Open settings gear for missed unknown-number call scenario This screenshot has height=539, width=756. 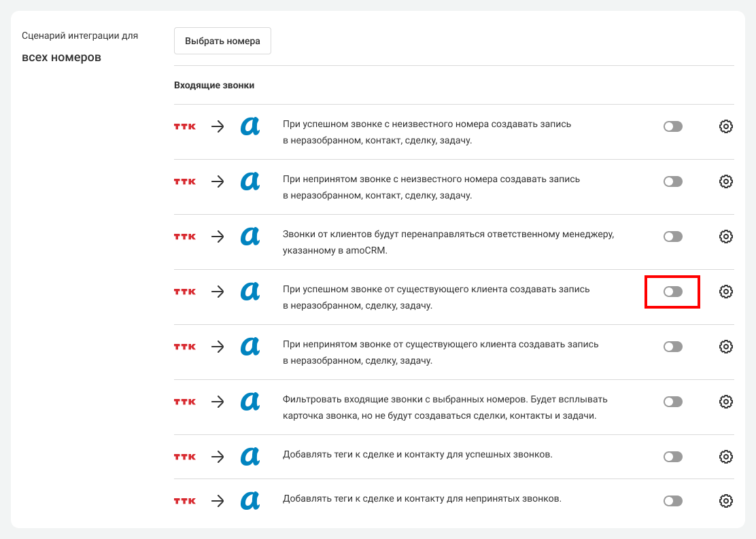coord(725,181)
